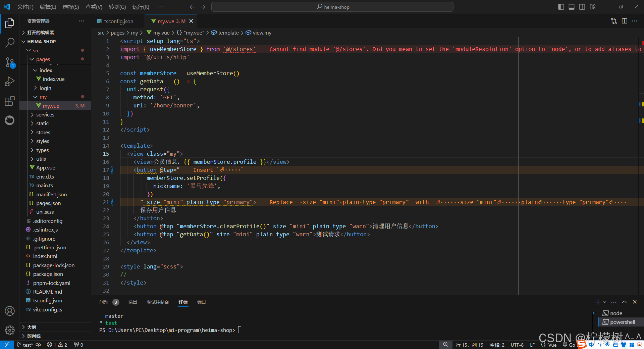Viewport: 644px width, 349px height.
Task: Open terminal panel more actions
Action: [614, 302]
